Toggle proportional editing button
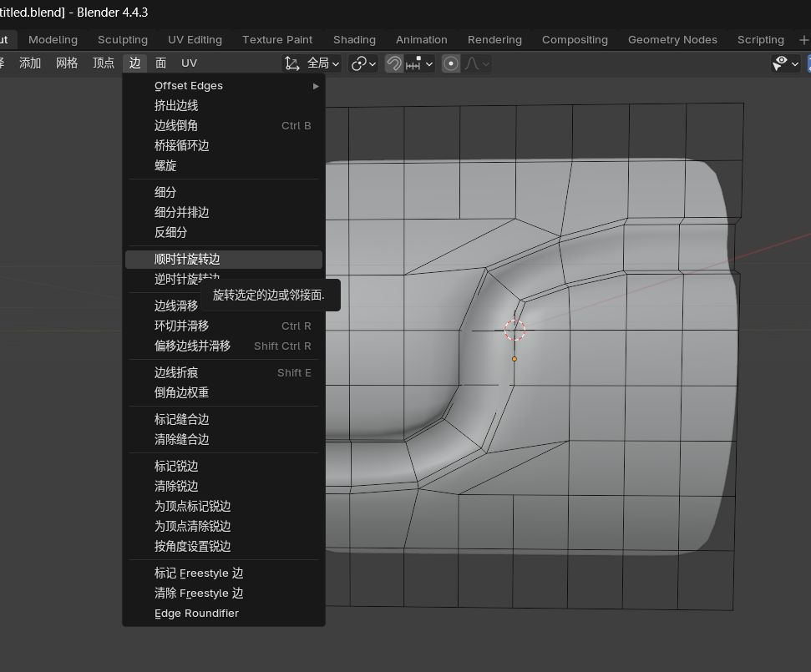Screen dimensions: 811x672 tap(451, 63)
